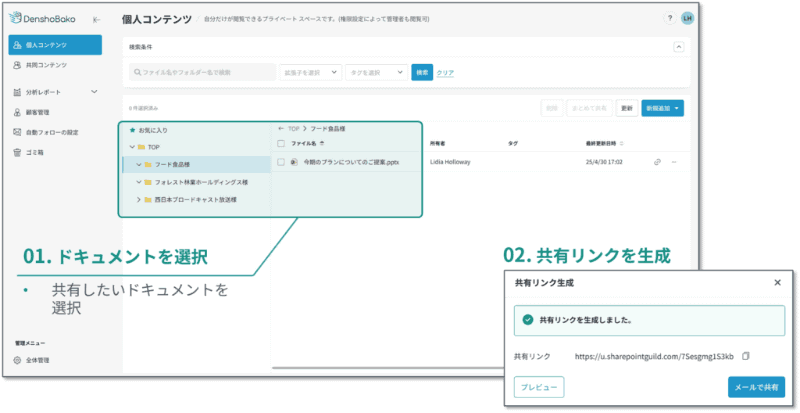Image resolution: width=800 pixels, height=413 pixels.
Task: Open the 拡張子を選択 dropdown
Action: (310, 72)
